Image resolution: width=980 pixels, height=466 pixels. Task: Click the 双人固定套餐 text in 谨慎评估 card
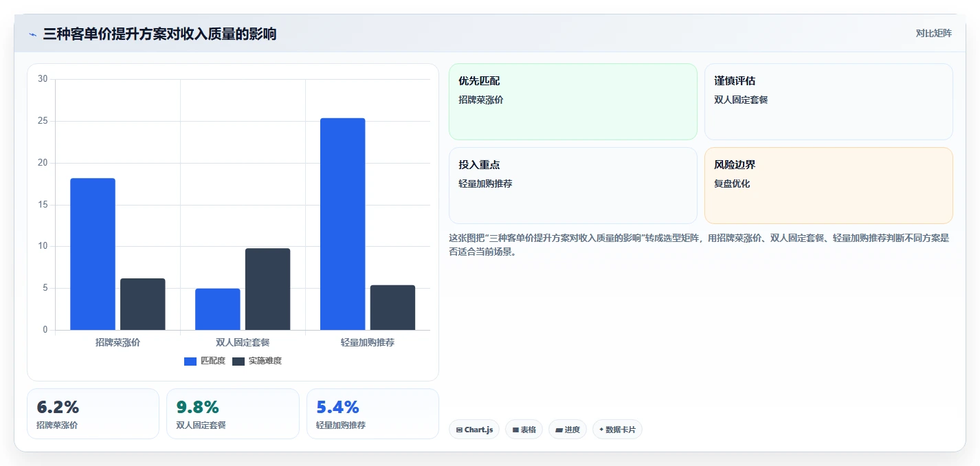pos(741,100)
